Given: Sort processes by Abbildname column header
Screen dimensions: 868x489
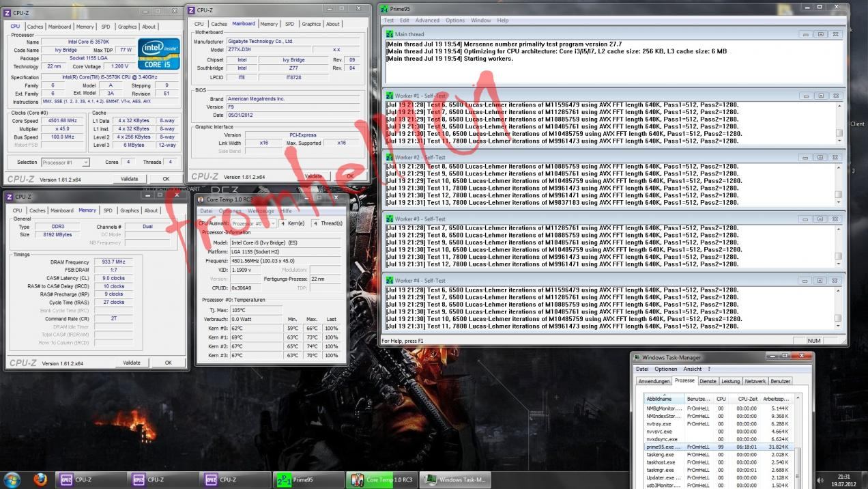Looking at the screenshot, I should [665, 398].
